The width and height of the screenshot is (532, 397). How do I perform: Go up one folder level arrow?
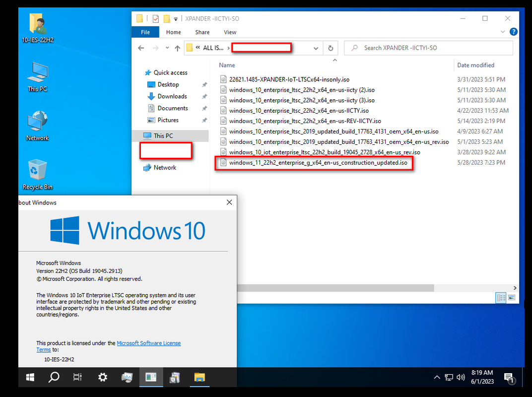pos(178,48)
